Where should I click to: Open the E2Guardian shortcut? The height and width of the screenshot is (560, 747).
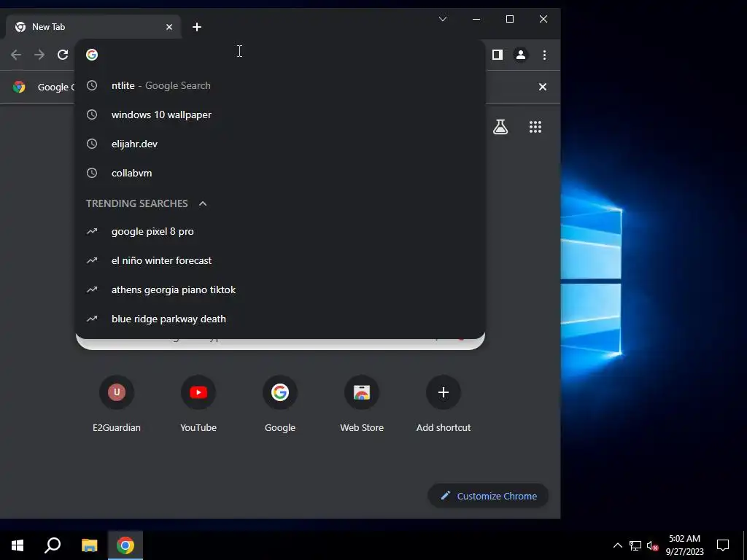tap(117, 404)
